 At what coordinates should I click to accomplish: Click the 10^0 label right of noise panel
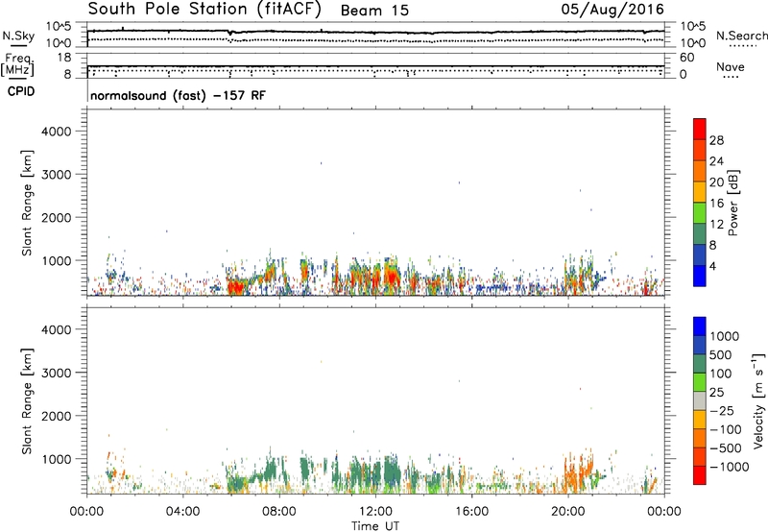[x=693, y=43]
